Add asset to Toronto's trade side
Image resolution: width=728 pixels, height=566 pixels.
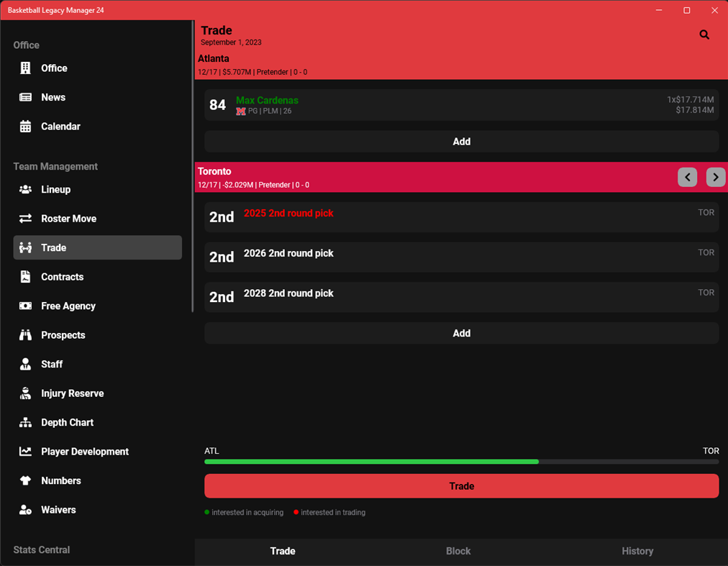(x=462, y=334)
